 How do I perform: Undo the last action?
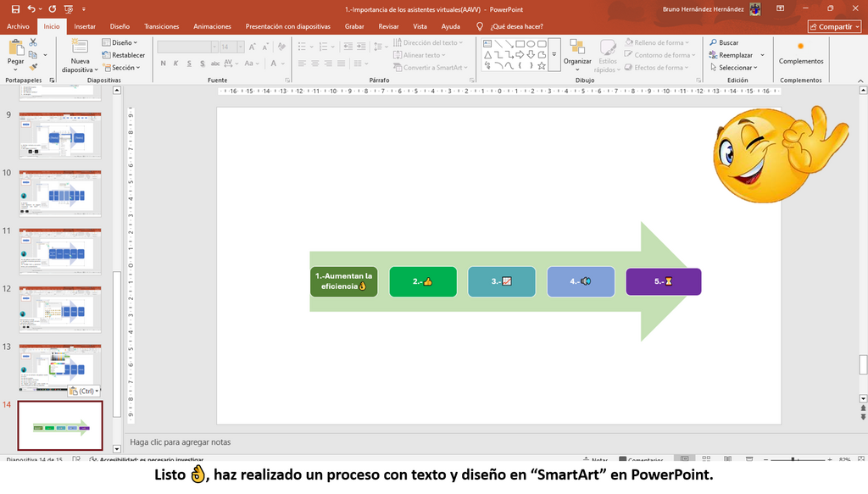pyautogui.click(x=31, y=8)
